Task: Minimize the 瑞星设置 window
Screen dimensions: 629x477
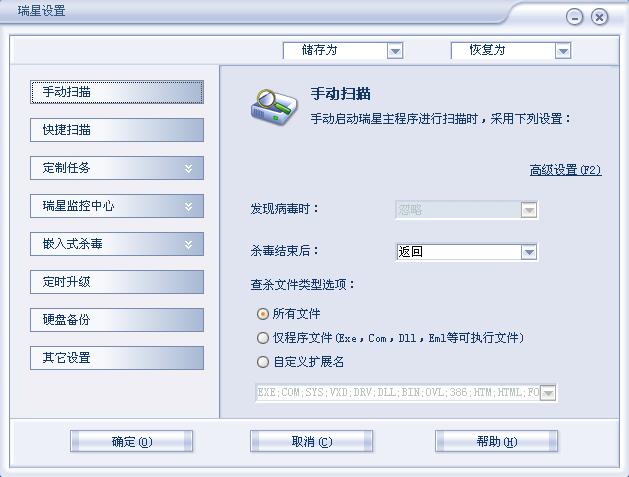Action: [x=574, y=17]
